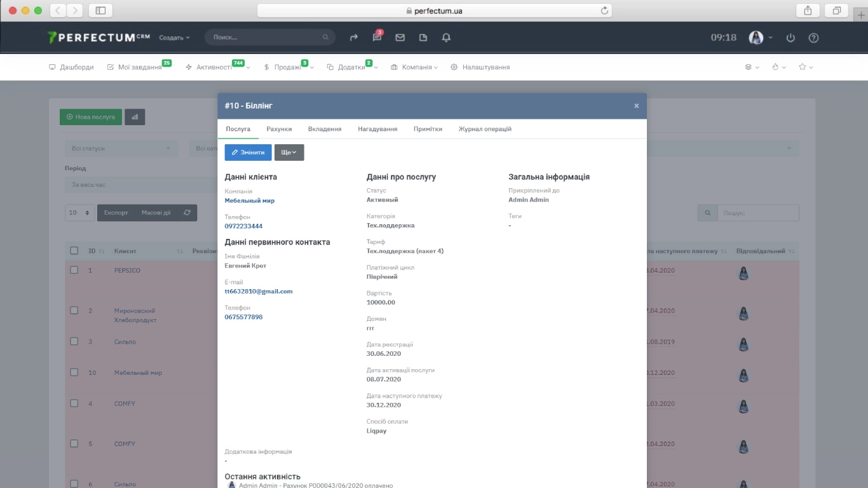Screen dimensions: 868x488
Task: Tick the checkbox for PEPSICO row
Action: coord(74,270)
